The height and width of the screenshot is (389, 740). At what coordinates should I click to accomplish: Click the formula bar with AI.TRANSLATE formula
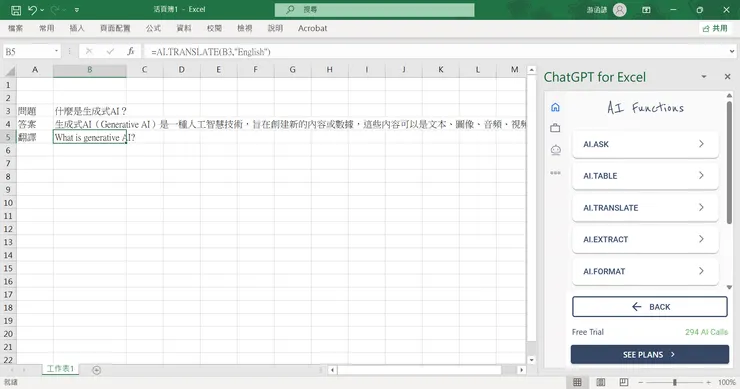pos(434,51)
